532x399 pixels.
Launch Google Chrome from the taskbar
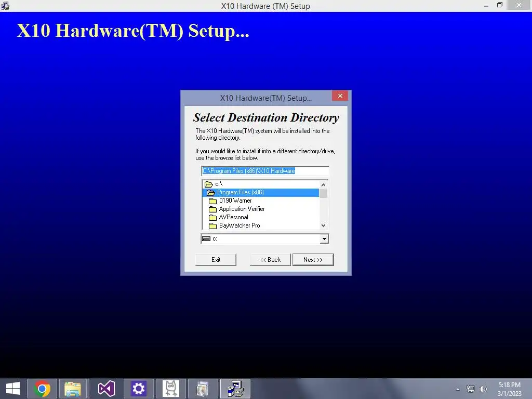click(x=42, y=389)
